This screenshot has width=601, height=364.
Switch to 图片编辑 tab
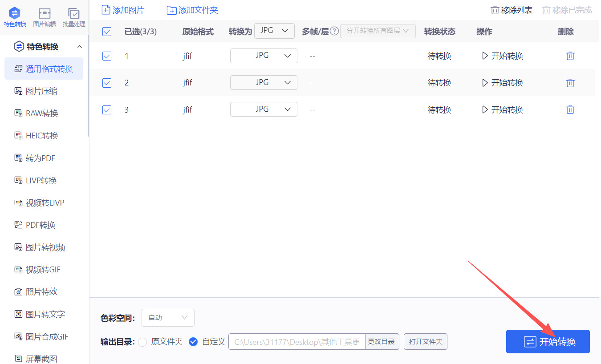[x=45, y=17]
